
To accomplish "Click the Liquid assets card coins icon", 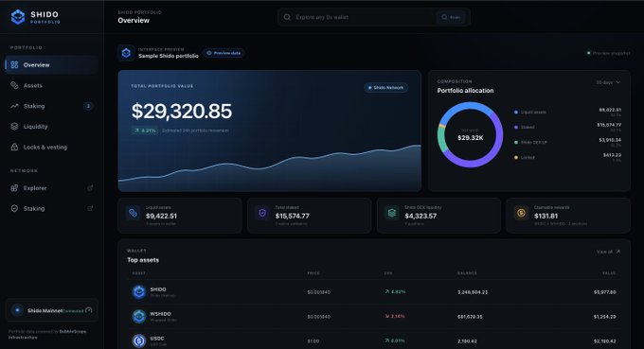I will pos(133,213).
